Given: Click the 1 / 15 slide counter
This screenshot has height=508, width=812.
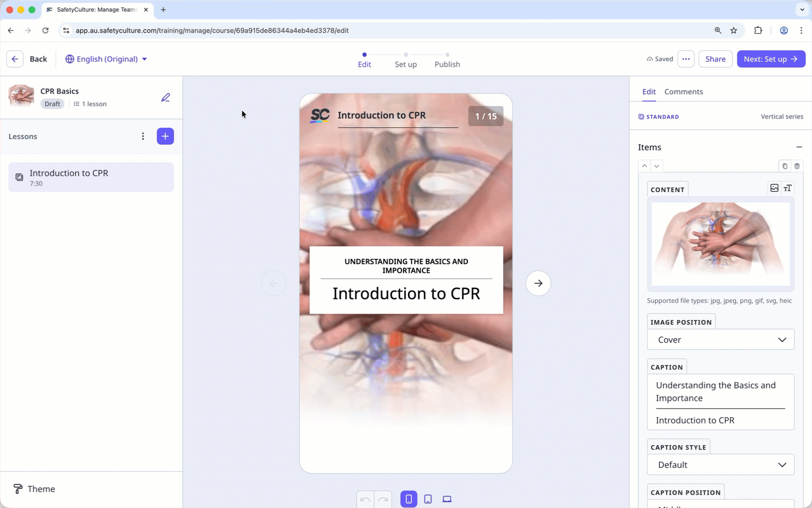Looking at the screenshot, I should [486, 116].
